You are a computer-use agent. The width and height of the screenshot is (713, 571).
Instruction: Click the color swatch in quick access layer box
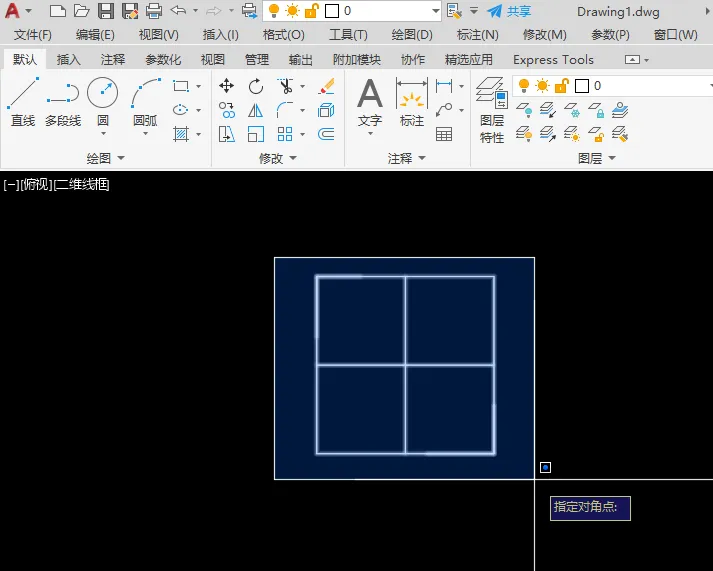point(332,11)
